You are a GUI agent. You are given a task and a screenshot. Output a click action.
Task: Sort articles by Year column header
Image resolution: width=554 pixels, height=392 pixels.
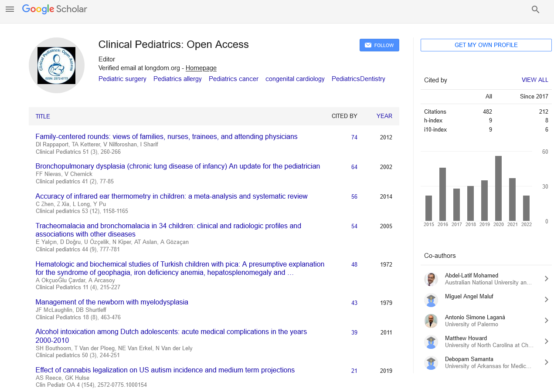[x=384, y=116]
